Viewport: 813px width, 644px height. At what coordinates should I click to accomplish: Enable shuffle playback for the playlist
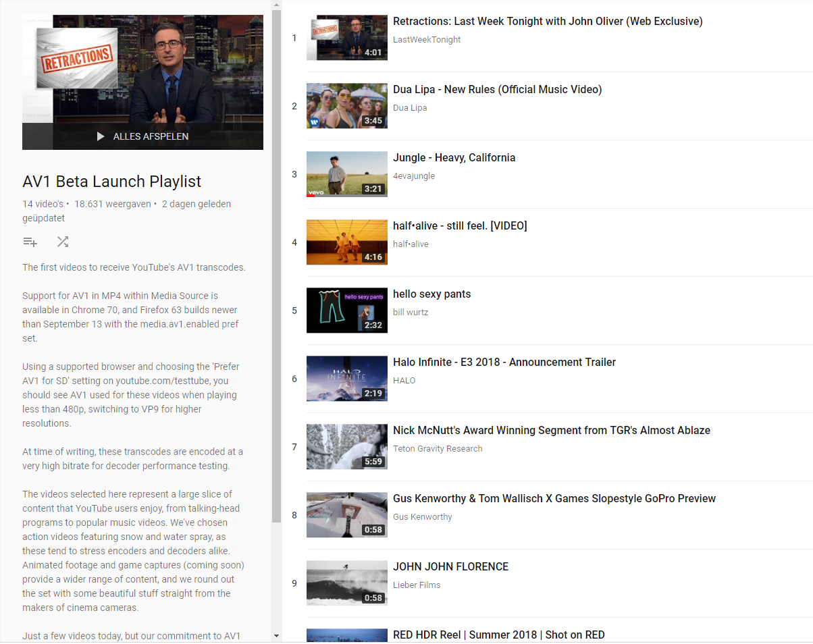[63, 241]
